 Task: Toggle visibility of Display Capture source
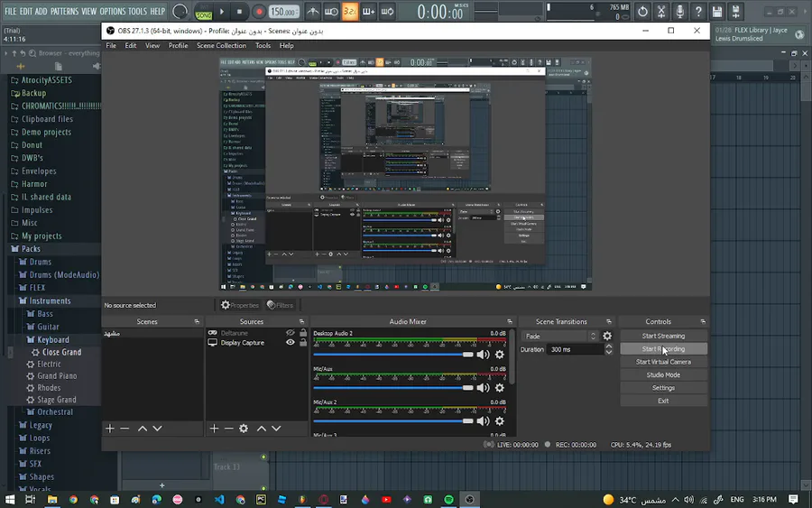(290, 343)
